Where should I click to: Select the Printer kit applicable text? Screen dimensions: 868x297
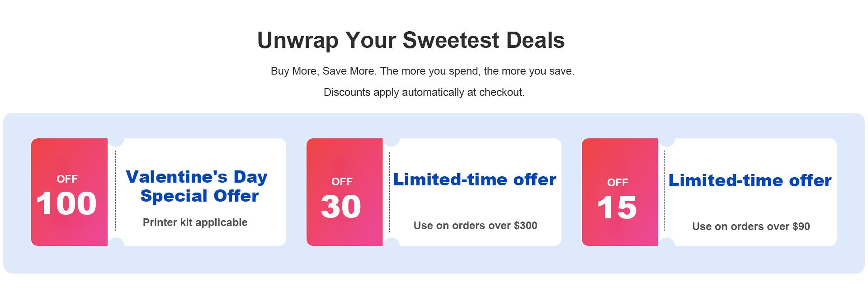195,222
